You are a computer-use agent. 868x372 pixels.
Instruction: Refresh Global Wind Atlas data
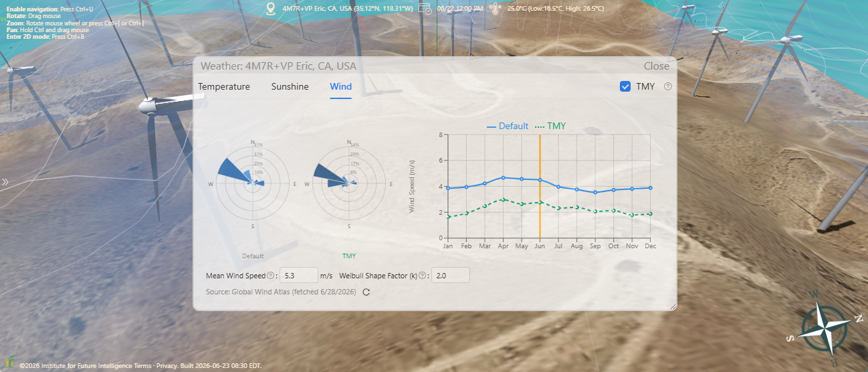click(366, 292)
